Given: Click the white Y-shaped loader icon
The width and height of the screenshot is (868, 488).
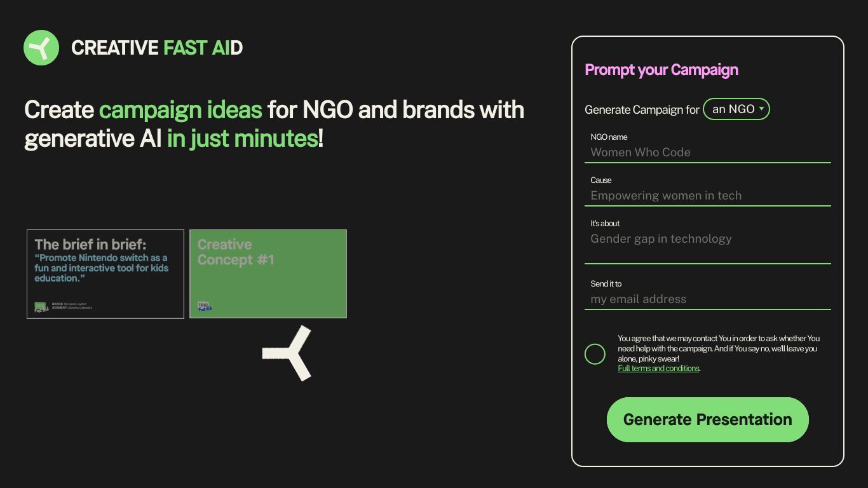Looking at the screenshot, I should click(x=287, y=353).
